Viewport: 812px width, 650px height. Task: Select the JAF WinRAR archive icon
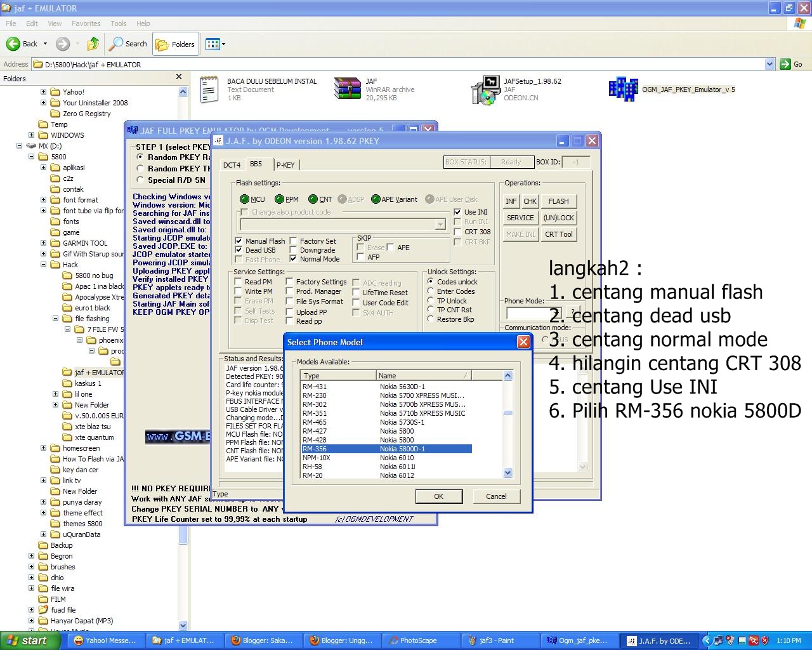[347, 90]
